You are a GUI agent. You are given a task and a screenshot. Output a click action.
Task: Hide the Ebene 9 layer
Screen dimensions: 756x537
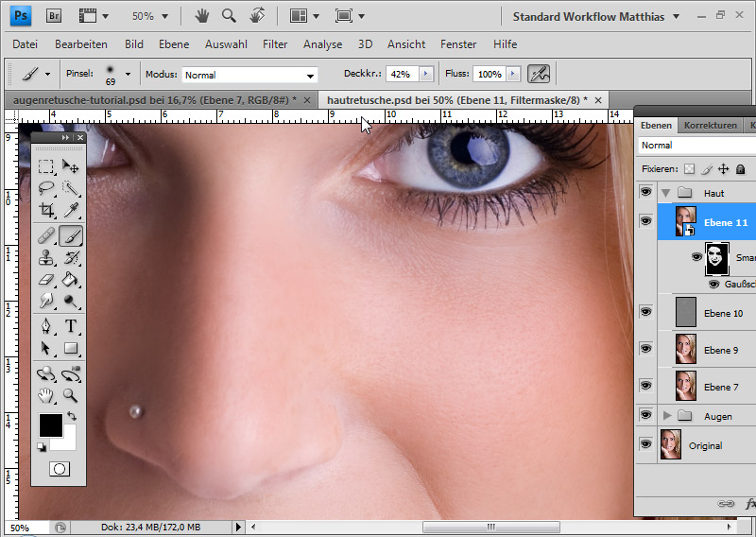click(x=645, y=349)
